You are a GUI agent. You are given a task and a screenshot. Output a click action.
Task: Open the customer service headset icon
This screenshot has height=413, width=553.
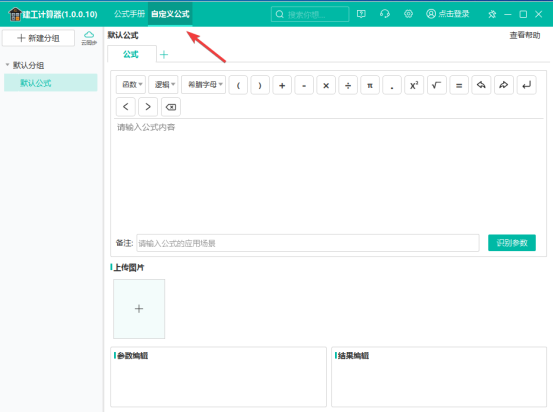click(385, 14)
